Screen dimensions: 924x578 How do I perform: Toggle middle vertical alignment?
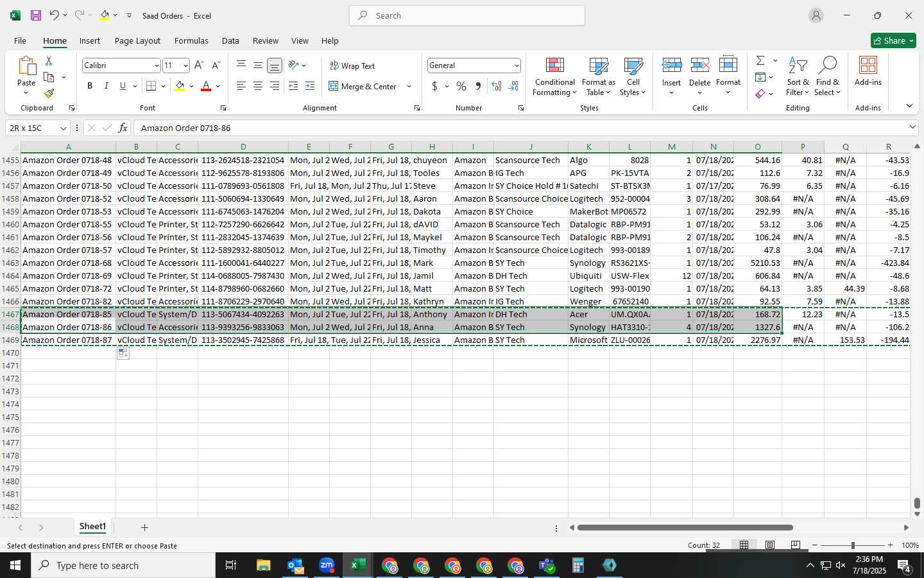258,66
